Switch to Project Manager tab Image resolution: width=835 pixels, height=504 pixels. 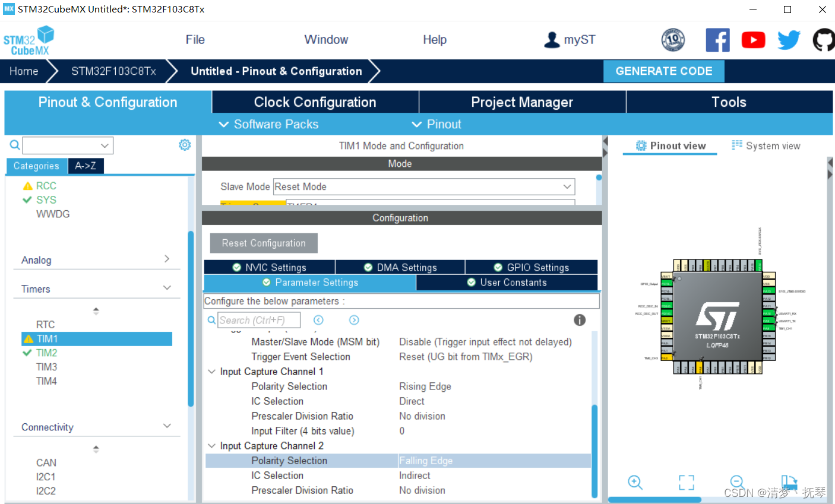pyautogui.click(x=522, y=102)
